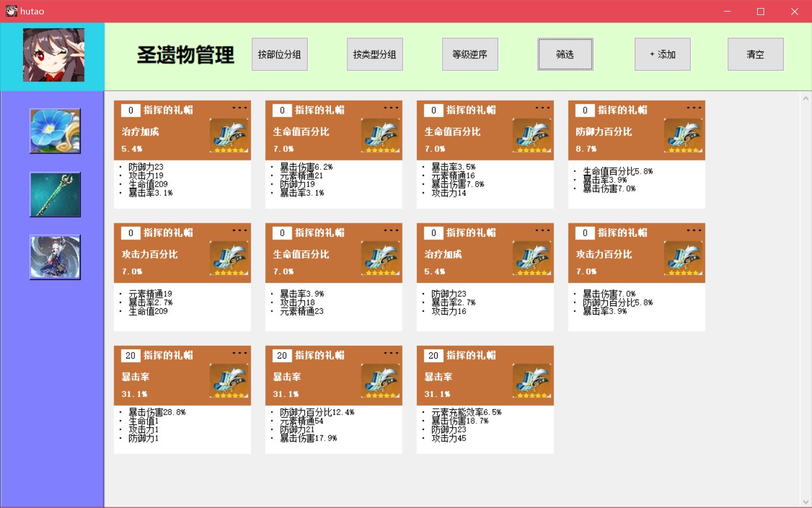Click the level 0 badge on the first 指挥的礼帽 card

point(130,110)
